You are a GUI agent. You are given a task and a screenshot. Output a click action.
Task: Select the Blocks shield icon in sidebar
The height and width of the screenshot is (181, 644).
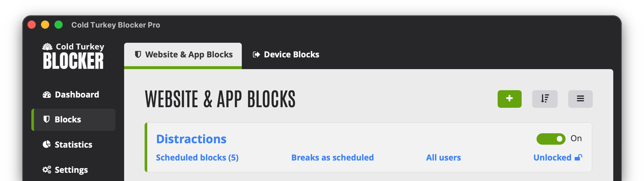tap(46, 119)
